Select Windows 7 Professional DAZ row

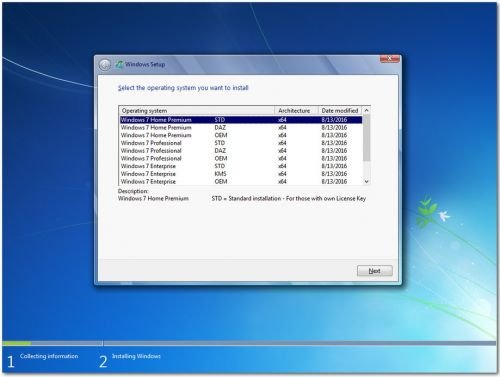(241, 151)
